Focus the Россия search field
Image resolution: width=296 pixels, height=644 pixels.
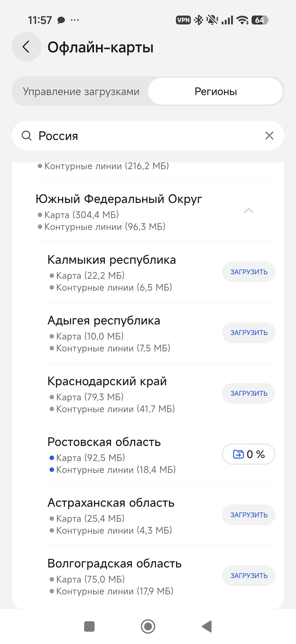pyautogui.click(x=147, y=136)
